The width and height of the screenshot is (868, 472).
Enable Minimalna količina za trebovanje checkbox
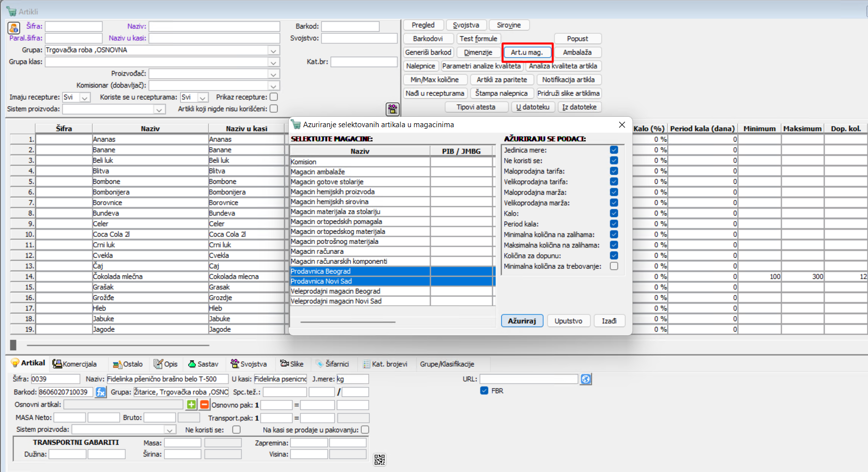[x=614, y=266]
